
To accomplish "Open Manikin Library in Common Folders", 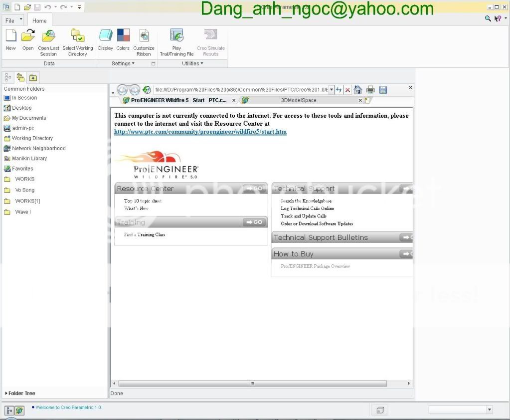I will [25, 159].
